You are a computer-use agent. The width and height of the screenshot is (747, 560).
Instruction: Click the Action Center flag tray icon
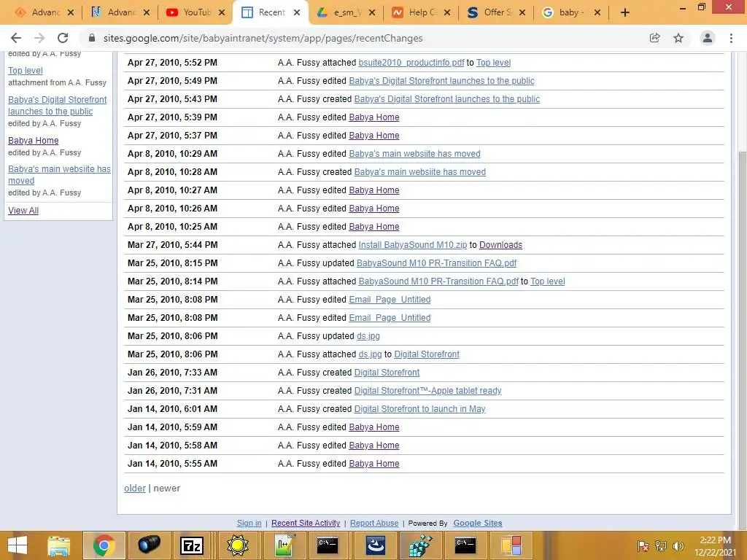tap(643, 546)
